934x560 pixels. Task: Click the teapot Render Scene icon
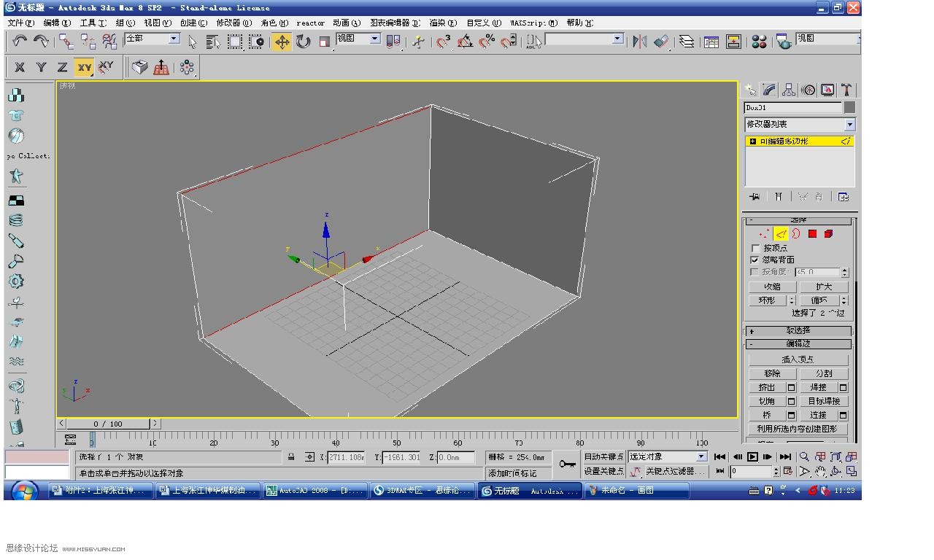pos(784,42)
